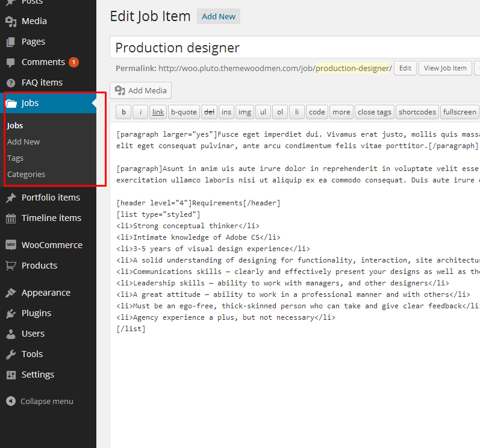Screen dimensions: 480x448
Task: Insert blockquote with b-quote button
Action: point(184,113)
